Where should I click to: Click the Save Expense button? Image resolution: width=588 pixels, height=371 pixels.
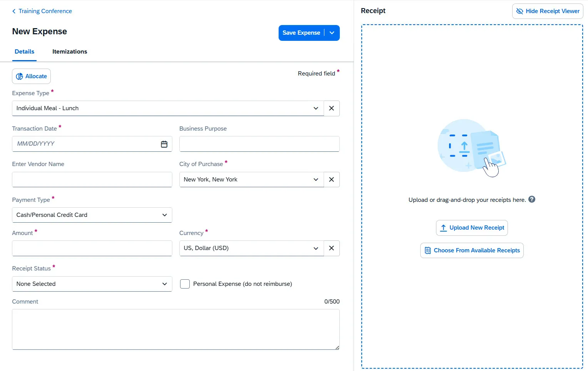click(x=301, y=33)
